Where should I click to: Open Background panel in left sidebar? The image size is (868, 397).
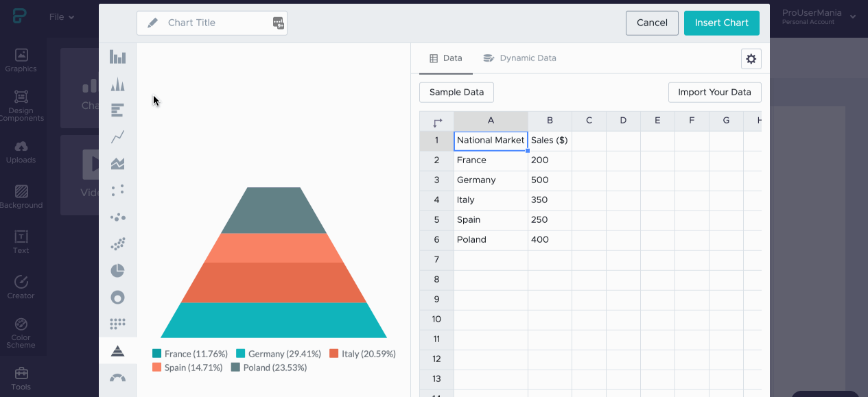click(21, 197)
